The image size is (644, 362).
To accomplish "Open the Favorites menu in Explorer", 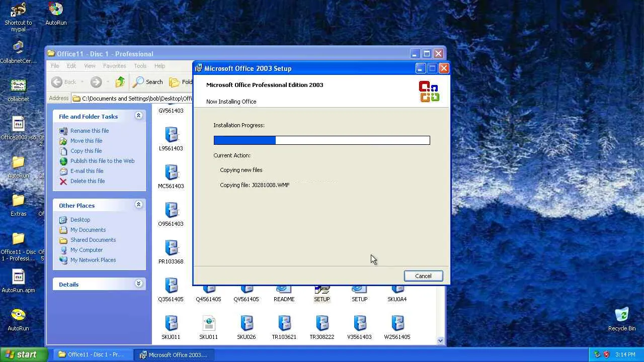I will 115,66.
